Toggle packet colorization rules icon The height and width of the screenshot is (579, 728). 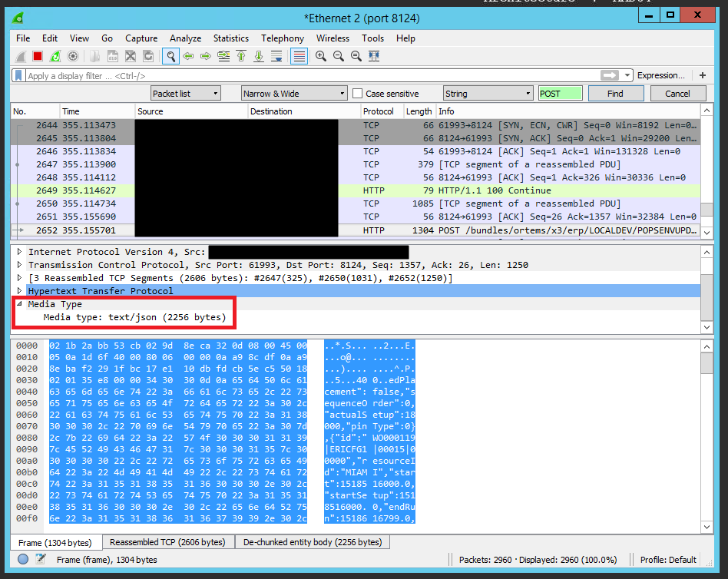click(299, 56)
